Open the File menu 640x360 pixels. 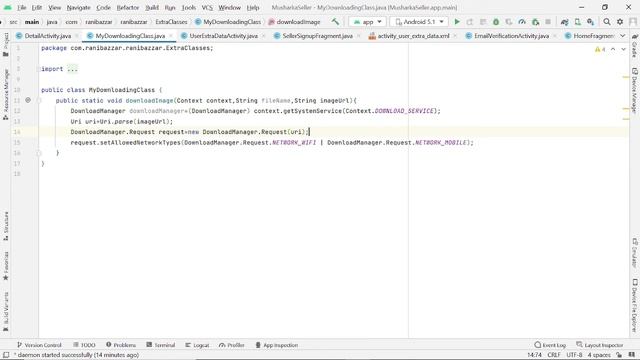pyautogui.click(x=21, y=7)
